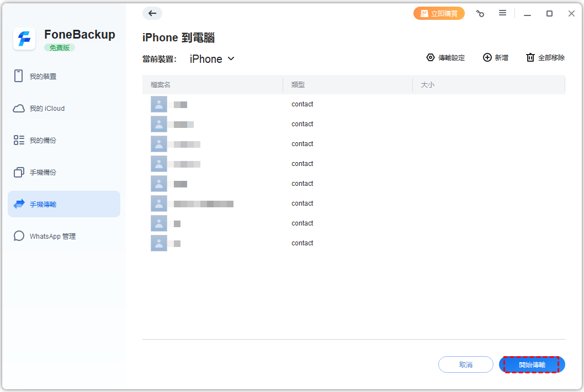Click the first row's contact type text
This screenshot has height=392, width=584.
coord(302,104)
